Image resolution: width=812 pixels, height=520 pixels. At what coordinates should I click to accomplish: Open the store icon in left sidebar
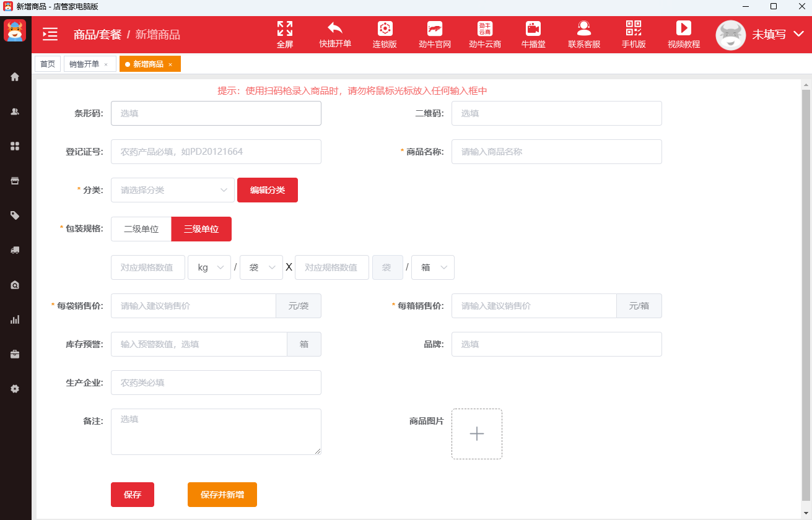15,181
